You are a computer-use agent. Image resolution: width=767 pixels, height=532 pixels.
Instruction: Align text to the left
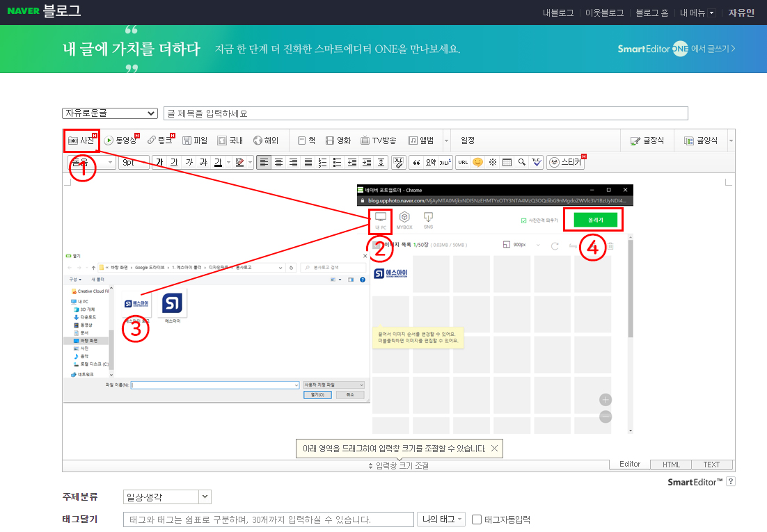click(x=264, y=162)
